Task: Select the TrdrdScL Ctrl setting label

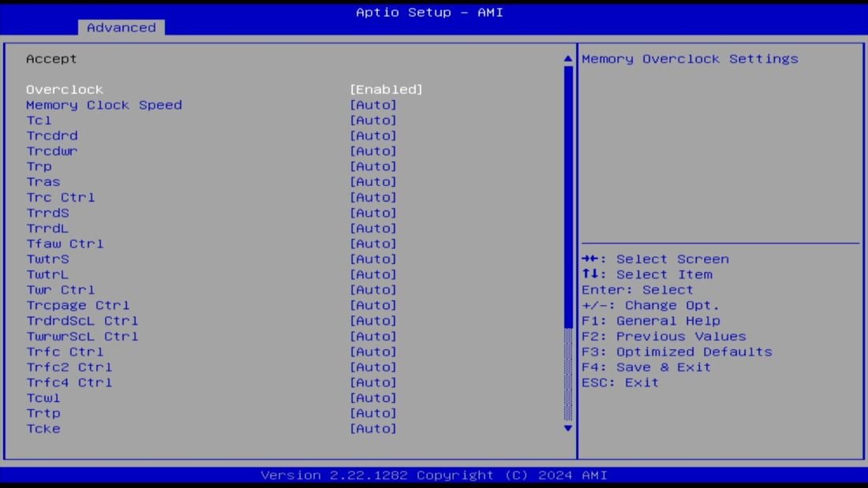Action: point(83,321)
